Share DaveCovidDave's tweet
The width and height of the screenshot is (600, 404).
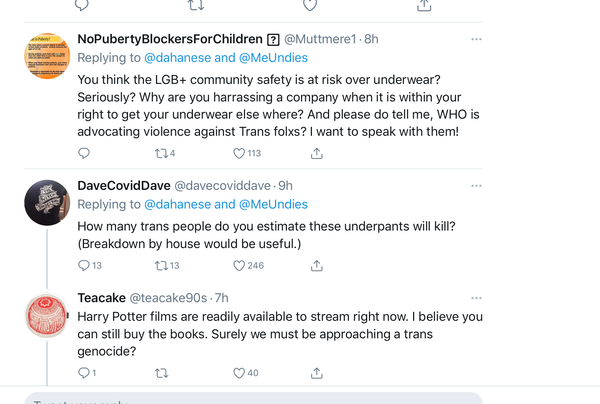pos(317,265)
